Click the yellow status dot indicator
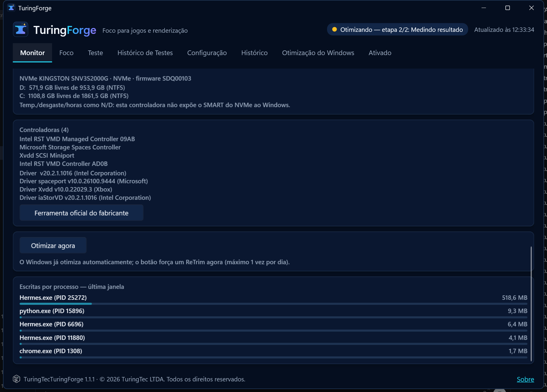 pyautogui.click(x=334, y=29)
